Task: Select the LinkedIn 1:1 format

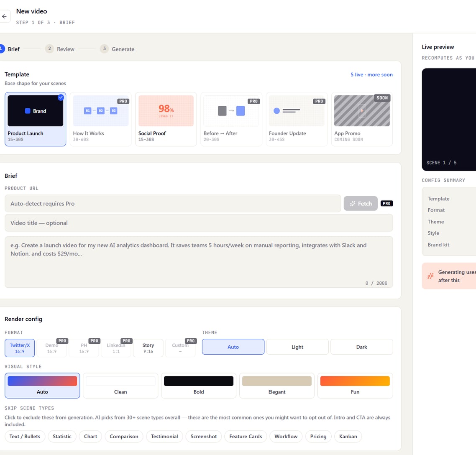Action: 116,348
